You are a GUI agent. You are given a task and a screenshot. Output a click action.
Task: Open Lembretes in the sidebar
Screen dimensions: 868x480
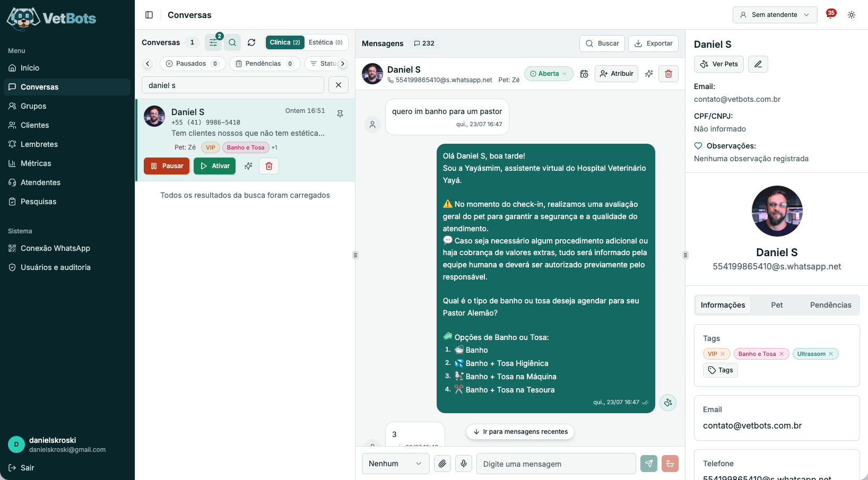point(67,144)
